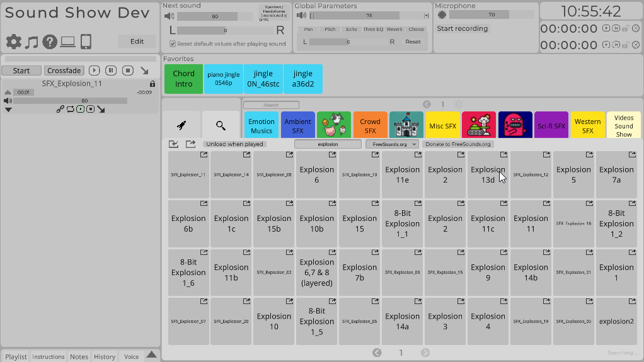The width and height of the screenshot is (644, 362).
Task: Select the rocket launcher tab
Action: pos(181,125)
